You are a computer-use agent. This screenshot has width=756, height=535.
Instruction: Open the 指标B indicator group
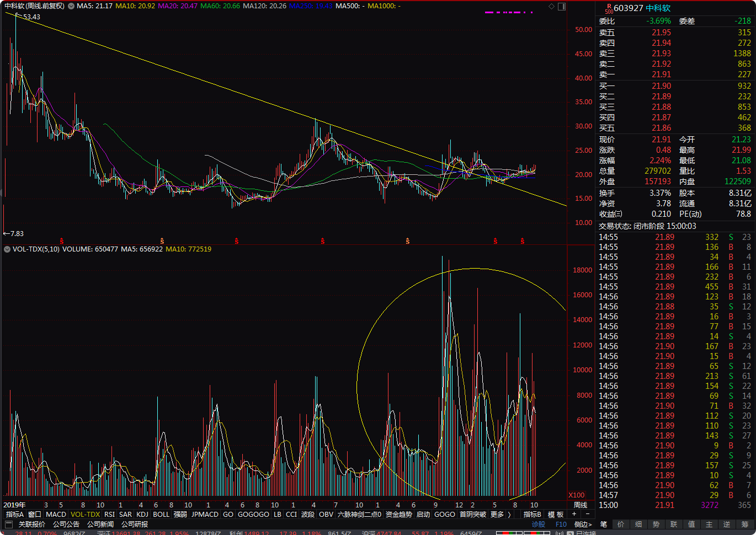(x=533, y=514)
